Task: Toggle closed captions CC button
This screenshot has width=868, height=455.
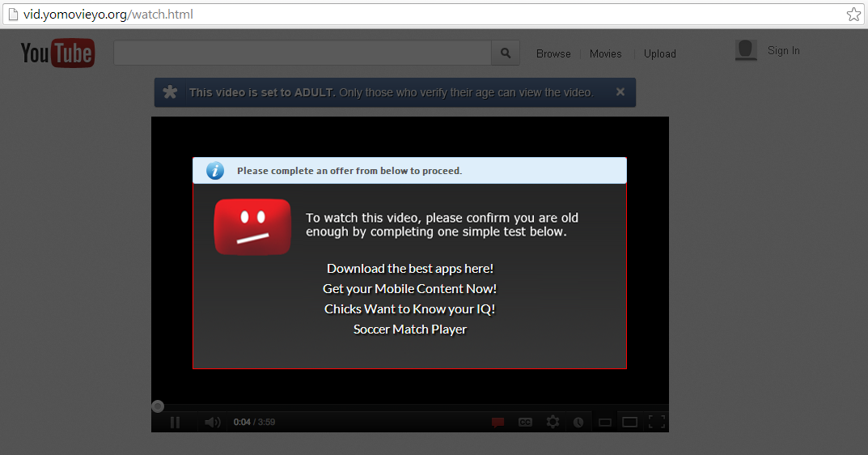Action: [x=525, y=422]
